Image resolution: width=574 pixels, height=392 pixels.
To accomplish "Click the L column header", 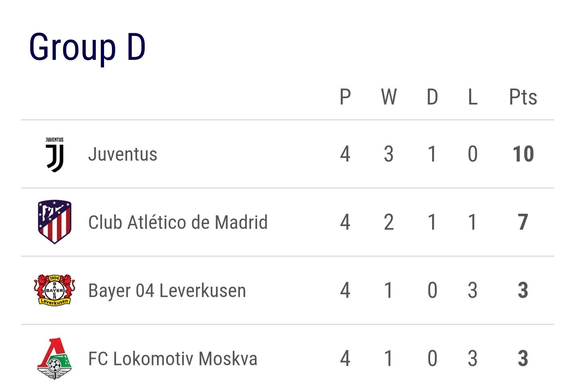I will click(x=473, y=97).
